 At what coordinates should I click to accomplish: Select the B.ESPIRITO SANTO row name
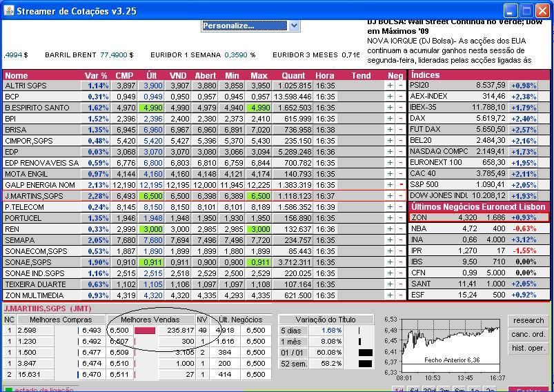(37, 108)
